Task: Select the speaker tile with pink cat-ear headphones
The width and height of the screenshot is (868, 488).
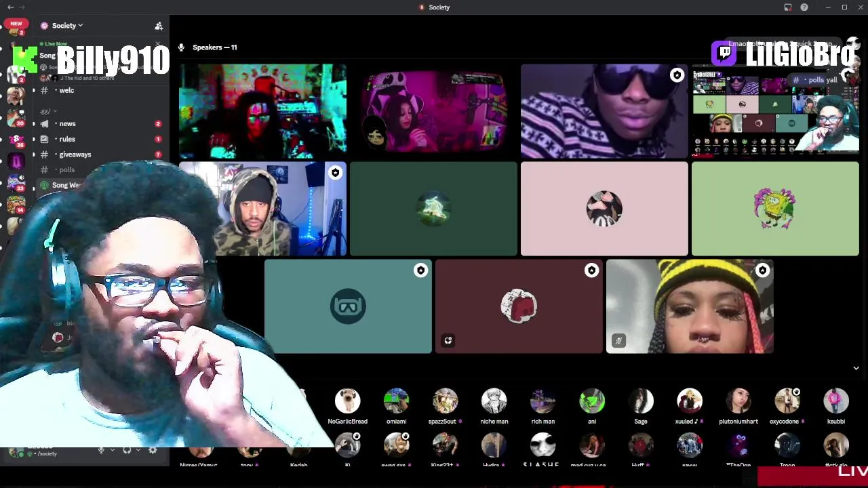Action: tap(434, 111)
